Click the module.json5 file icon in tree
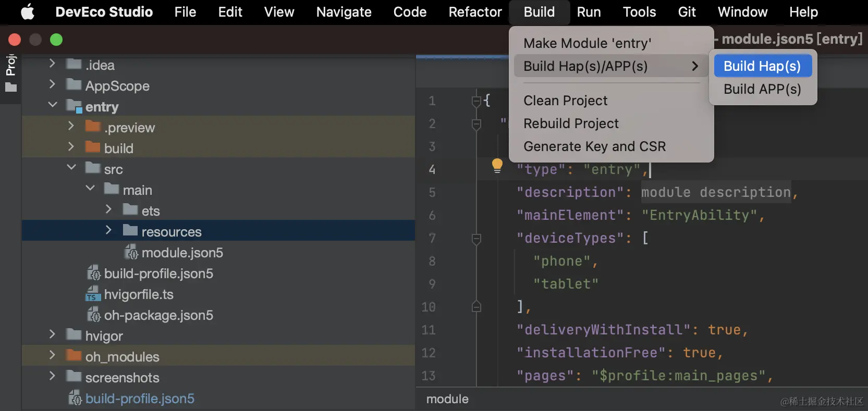The height and width of the screenshot is (411, 868). [x=131, y=253]
